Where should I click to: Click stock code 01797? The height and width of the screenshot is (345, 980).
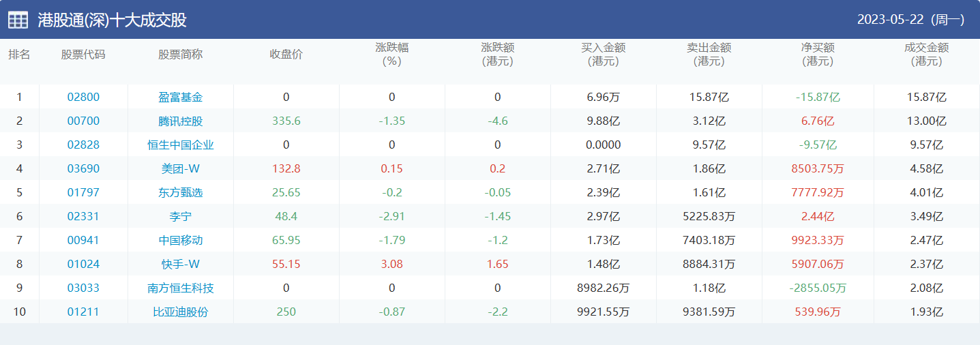(83, 193)
